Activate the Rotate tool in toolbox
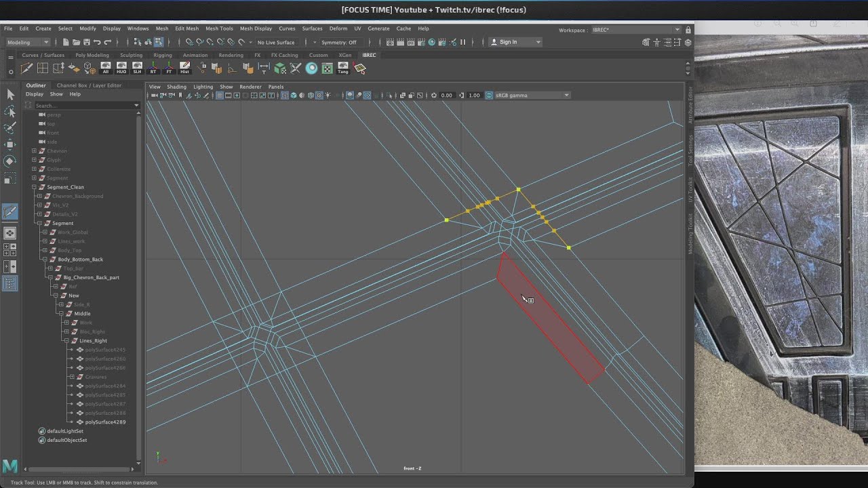 pyautogui.click(x=10, y=161)
